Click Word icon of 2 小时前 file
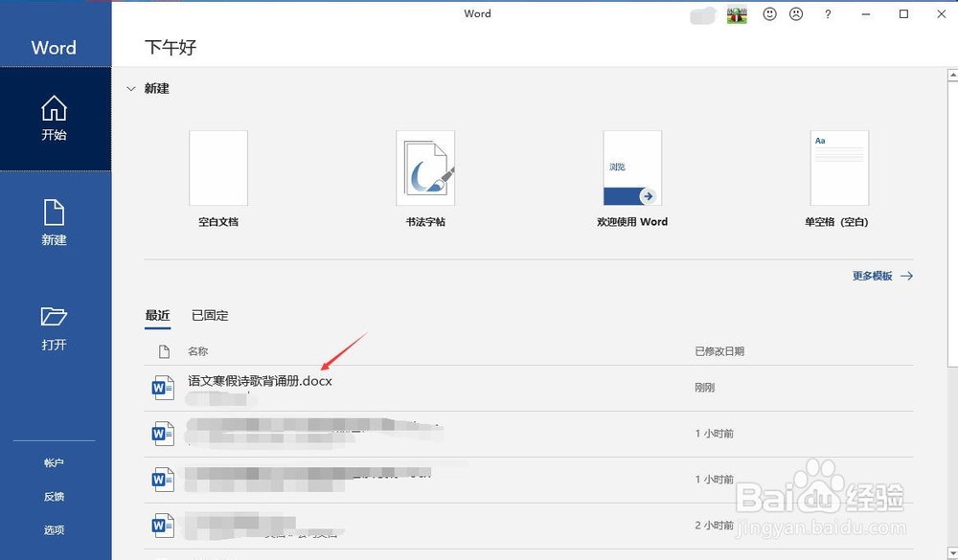The height and width of the screenshot is (560, 958). point(163,526)
